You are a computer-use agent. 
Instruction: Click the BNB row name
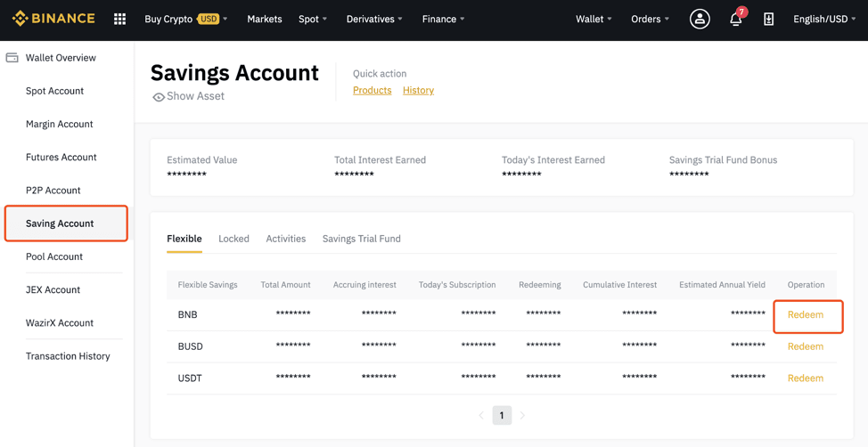pyautogui.click(x=188, y=315)
